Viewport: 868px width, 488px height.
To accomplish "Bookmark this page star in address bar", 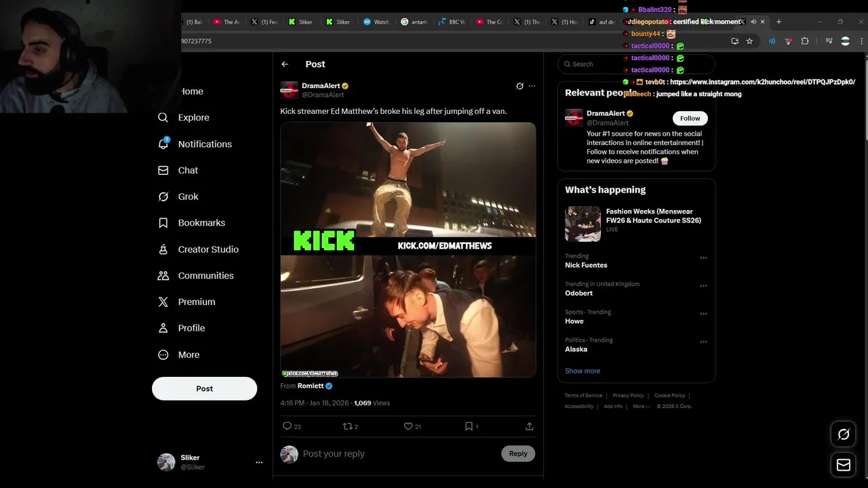I will [749, 41].
